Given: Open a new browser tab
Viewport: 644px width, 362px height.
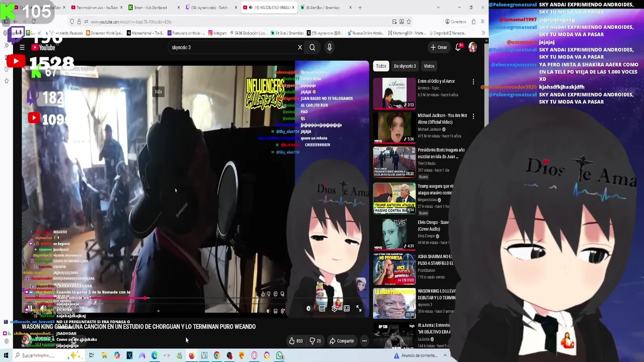Looking at the screenshot, I should tap(360, 8).
